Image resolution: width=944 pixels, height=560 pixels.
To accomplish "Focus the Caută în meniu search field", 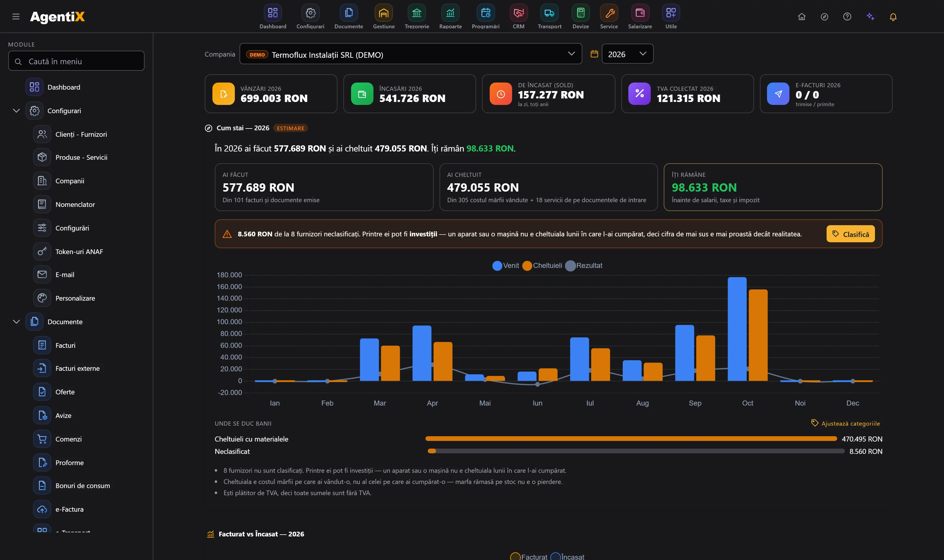I will click(x=76, y=61).
